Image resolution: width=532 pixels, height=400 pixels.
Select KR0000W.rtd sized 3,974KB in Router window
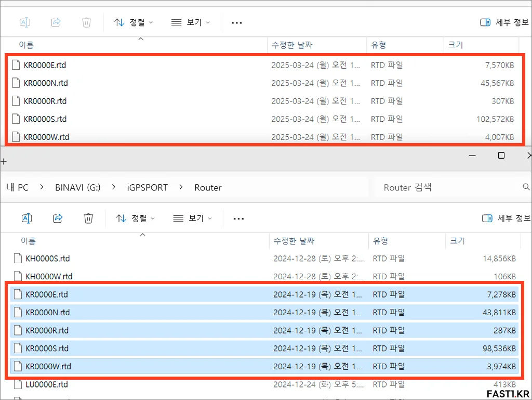pyautogui.click(x=264, y=366)
